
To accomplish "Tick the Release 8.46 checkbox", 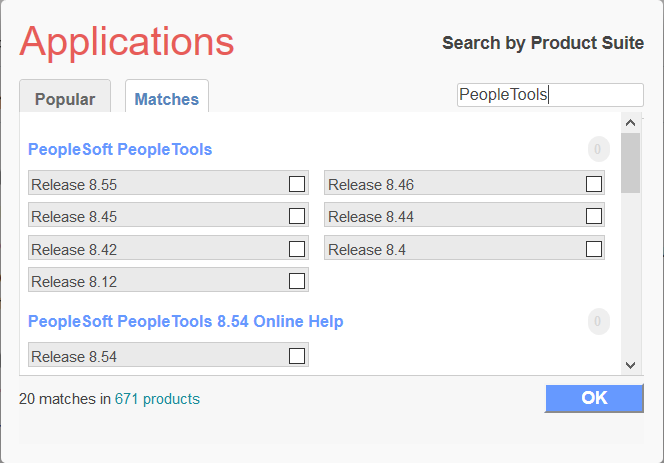I will (x=594, y=184).
